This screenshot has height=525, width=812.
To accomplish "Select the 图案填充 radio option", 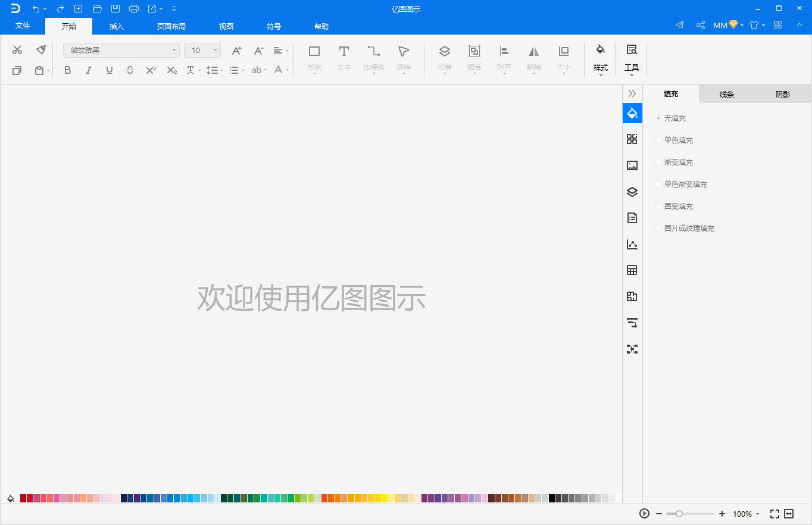I will click(658, 207).
